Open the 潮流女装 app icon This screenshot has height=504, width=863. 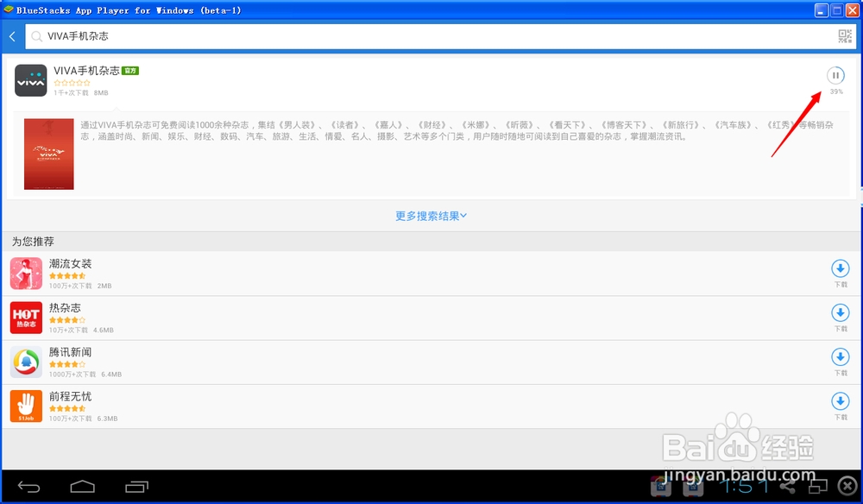click(x=26, y=274)
